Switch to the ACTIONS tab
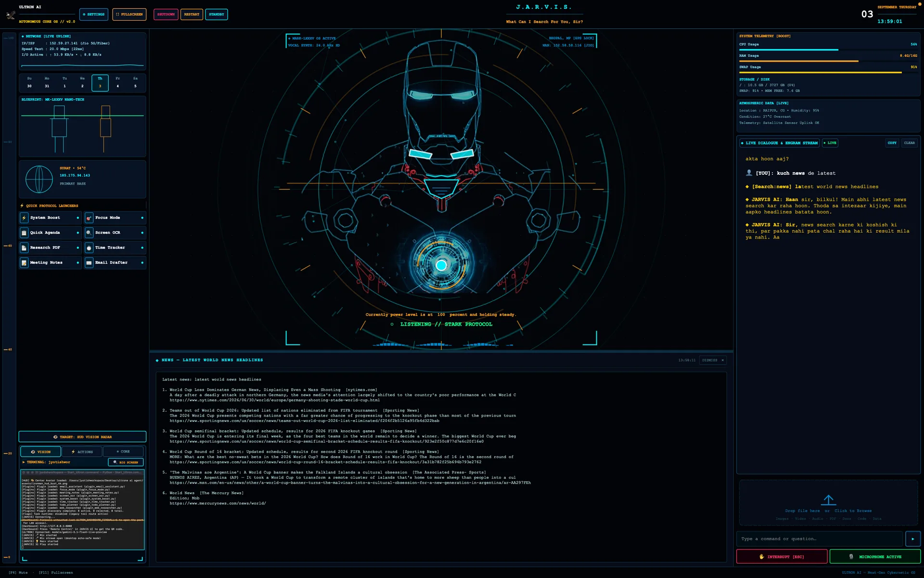Image resolution: width=924 pixels, height=578 pixels. [x=82, y=452]
